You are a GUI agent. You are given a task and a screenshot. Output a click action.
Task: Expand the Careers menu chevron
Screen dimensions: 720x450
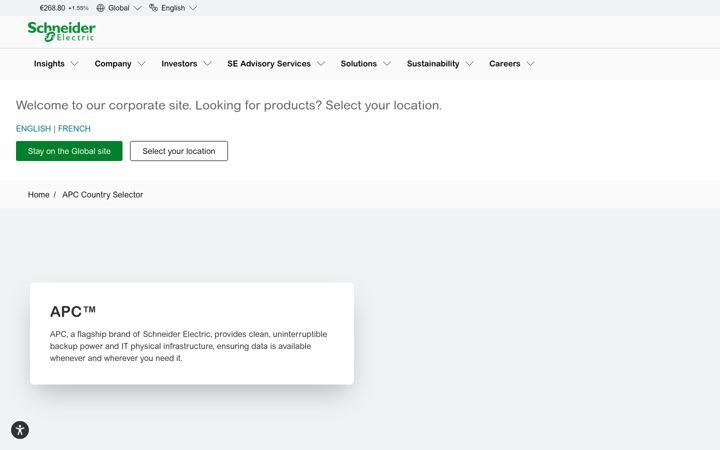(x=530, y=64)
